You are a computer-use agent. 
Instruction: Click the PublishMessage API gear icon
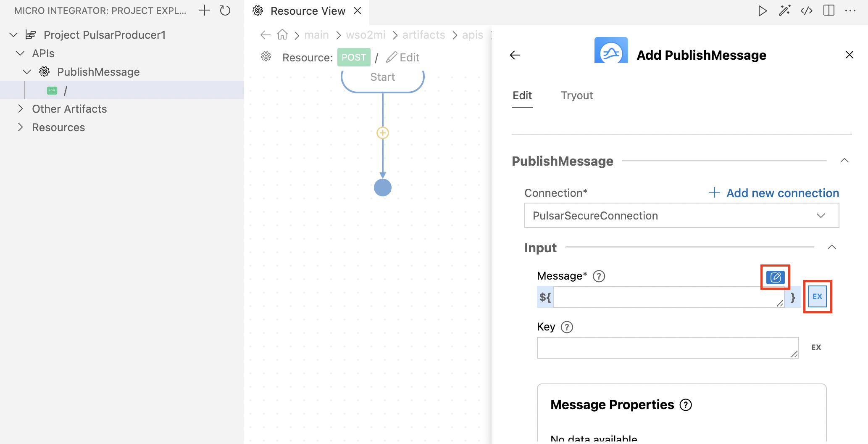coord(44,71)
